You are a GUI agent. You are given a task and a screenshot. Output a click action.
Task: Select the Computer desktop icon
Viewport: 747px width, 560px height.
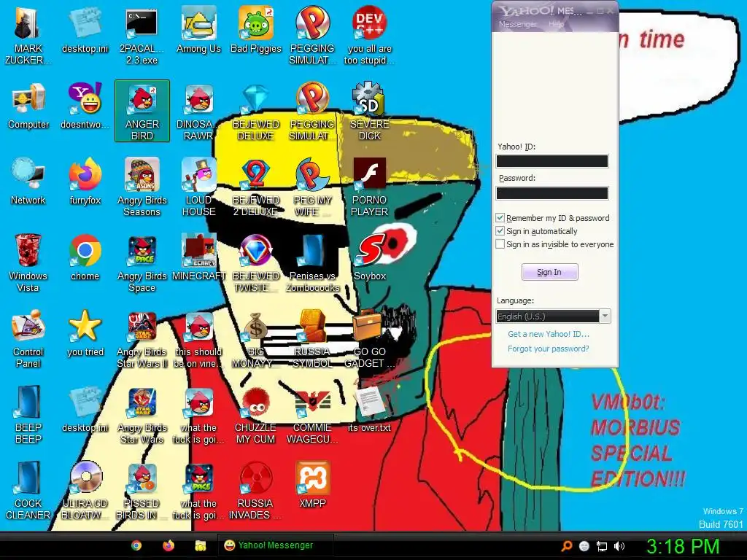pos(28,106)
